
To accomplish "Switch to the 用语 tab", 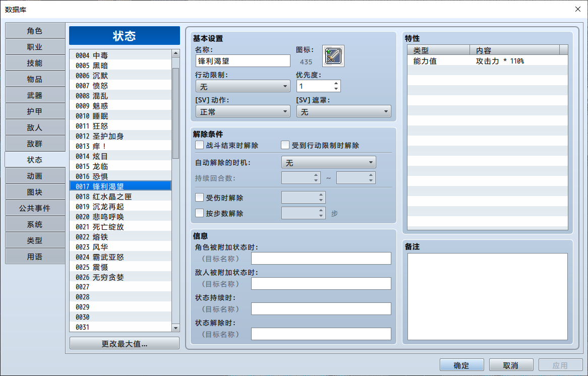I will (x=35, y=257).
